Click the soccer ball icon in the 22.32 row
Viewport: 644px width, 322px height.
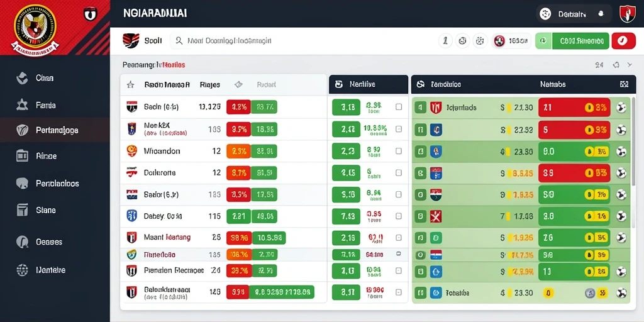point(621,130)
